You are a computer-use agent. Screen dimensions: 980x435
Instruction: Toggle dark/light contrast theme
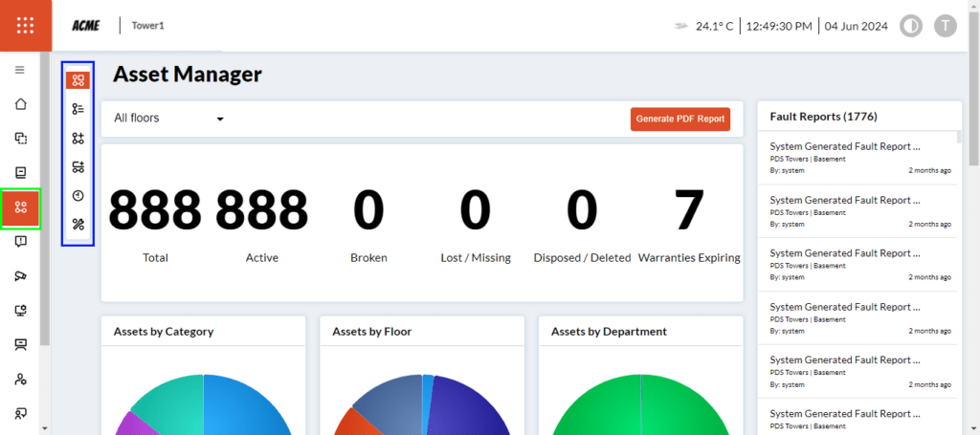pyautogui.click(x=910, y=26)
